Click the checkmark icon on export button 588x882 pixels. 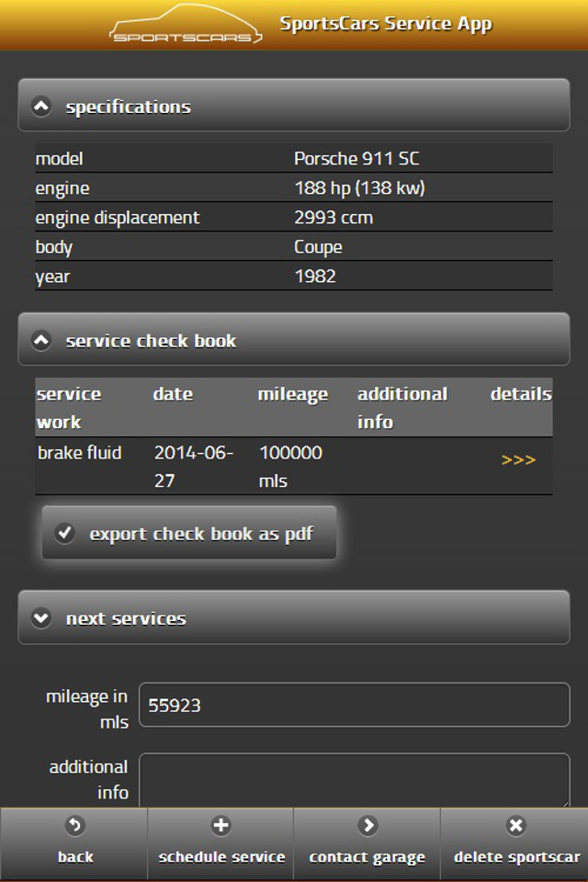[64, 533]
